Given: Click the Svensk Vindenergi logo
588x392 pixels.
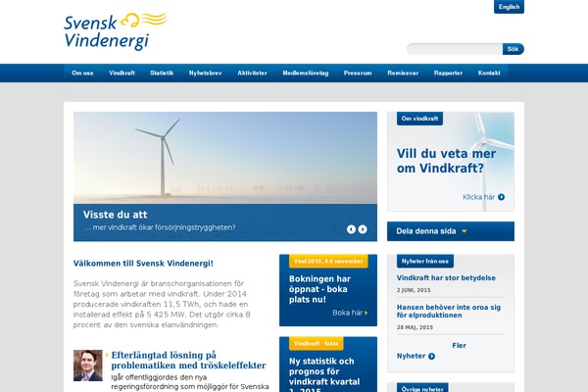Looking at the screenshot, I should coord(116,31).
